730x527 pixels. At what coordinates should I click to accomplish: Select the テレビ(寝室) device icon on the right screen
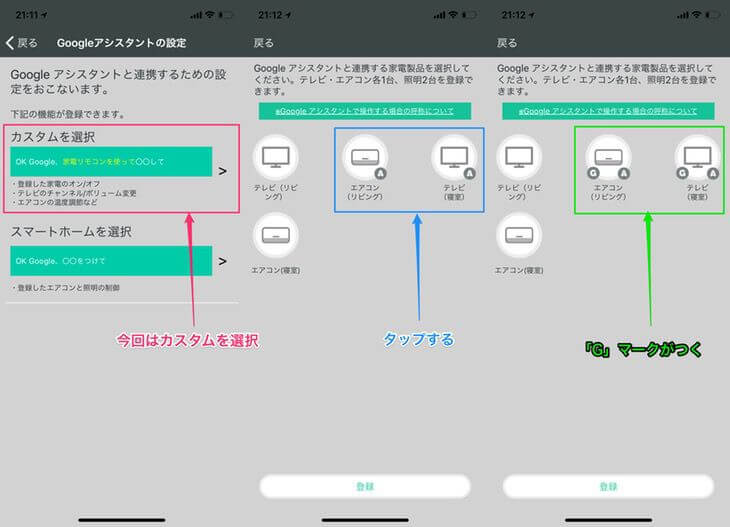(697, 157)
